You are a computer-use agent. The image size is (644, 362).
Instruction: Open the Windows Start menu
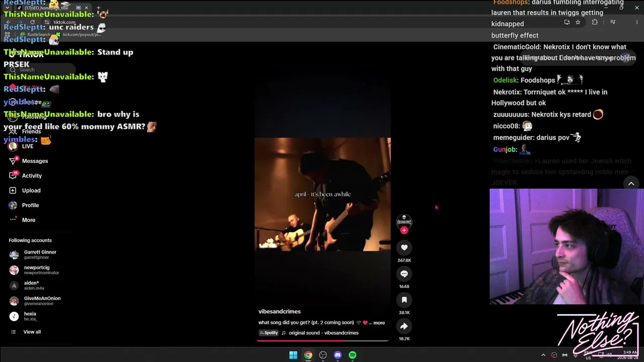[x=293, y=355]
